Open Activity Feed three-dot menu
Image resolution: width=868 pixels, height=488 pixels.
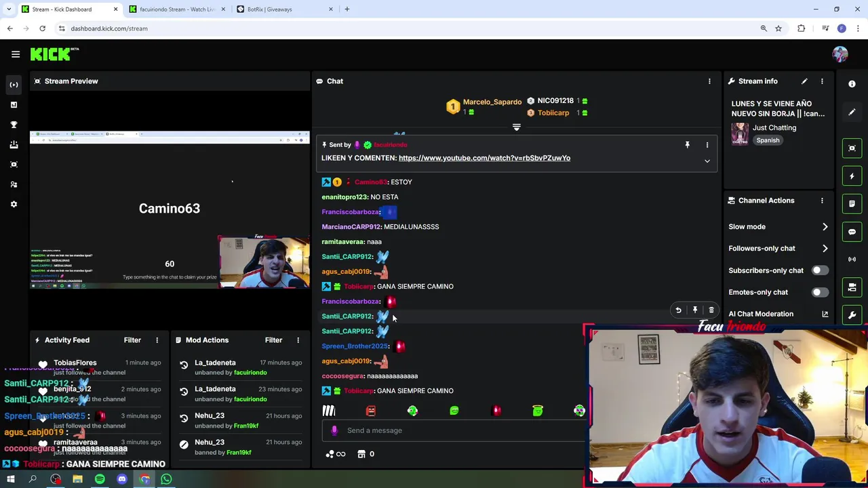coord(157,340)
